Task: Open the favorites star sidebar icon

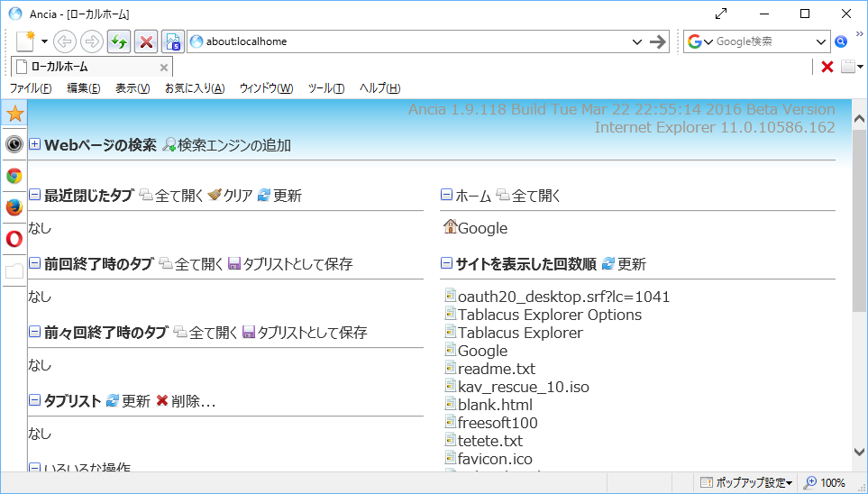Action: (x=14, y=114)
